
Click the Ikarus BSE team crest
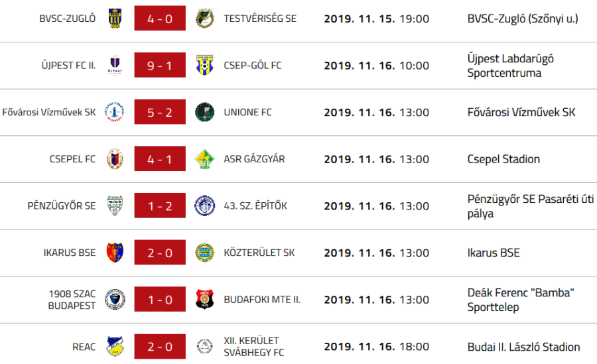[115, 253]
